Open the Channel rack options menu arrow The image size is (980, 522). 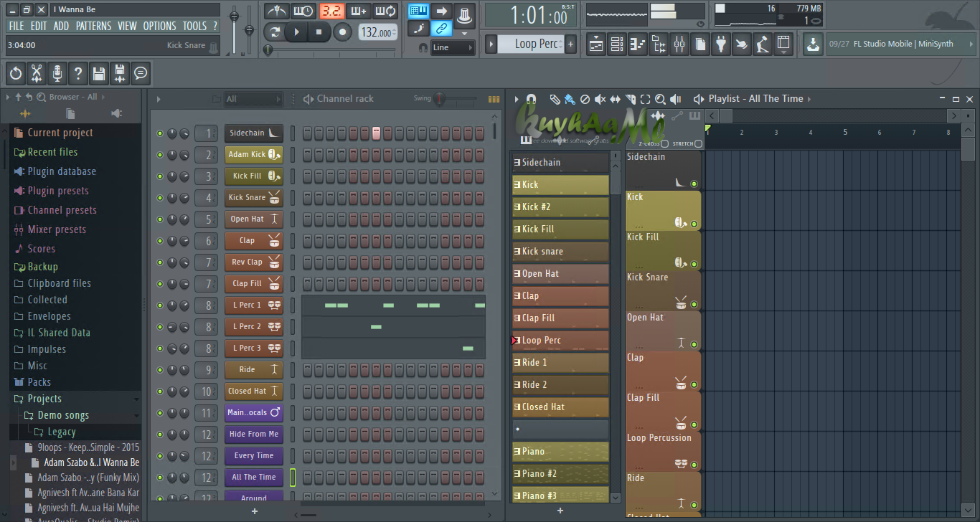pos(159,99)
